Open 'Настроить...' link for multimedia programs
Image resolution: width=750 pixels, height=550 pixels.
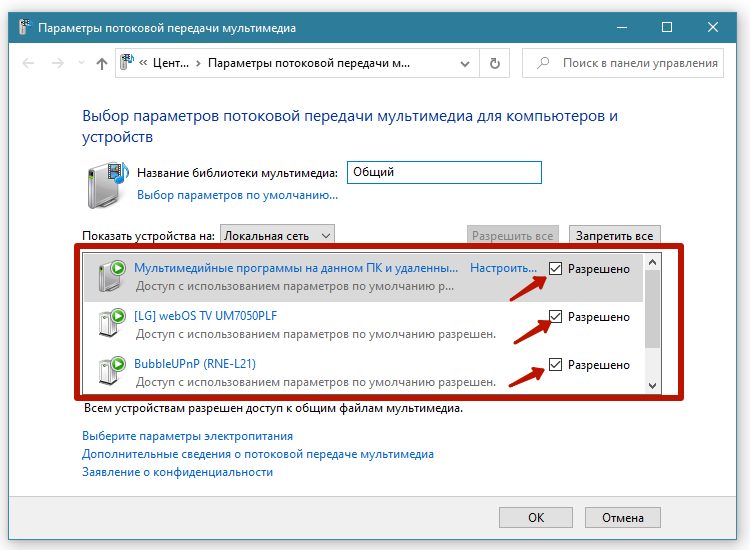tap(503, 268)
